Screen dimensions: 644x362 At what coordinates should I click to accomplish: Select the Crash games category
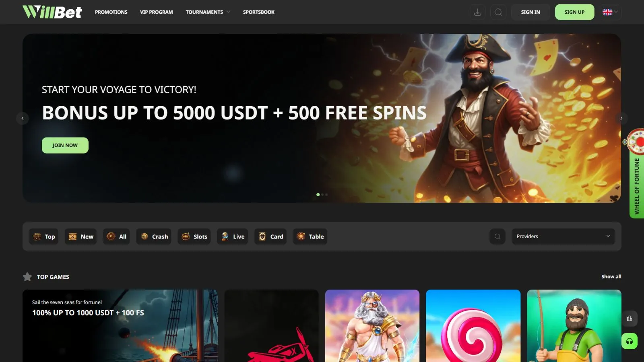pos(154,237)
